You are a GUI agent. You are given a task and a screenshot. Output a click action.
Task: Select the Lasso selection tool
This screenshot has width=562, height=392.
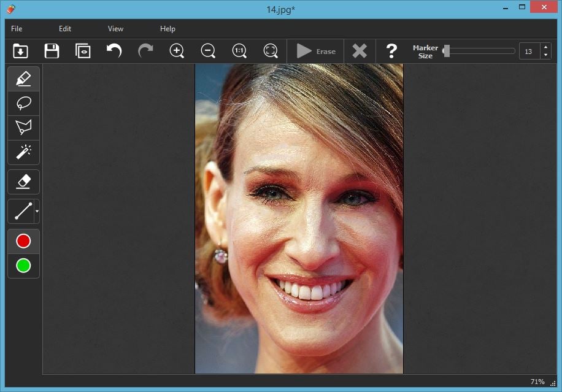pos(23,103)
